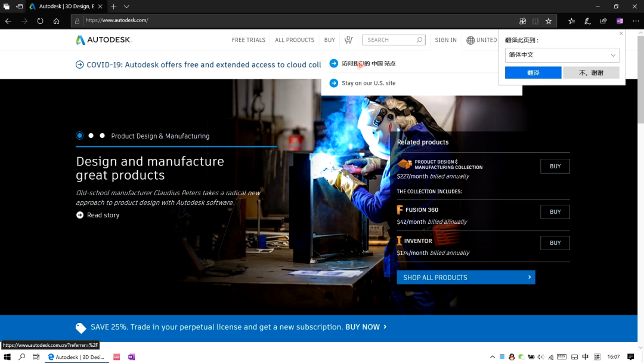Go back to the previous page

(x=8, y=21)
